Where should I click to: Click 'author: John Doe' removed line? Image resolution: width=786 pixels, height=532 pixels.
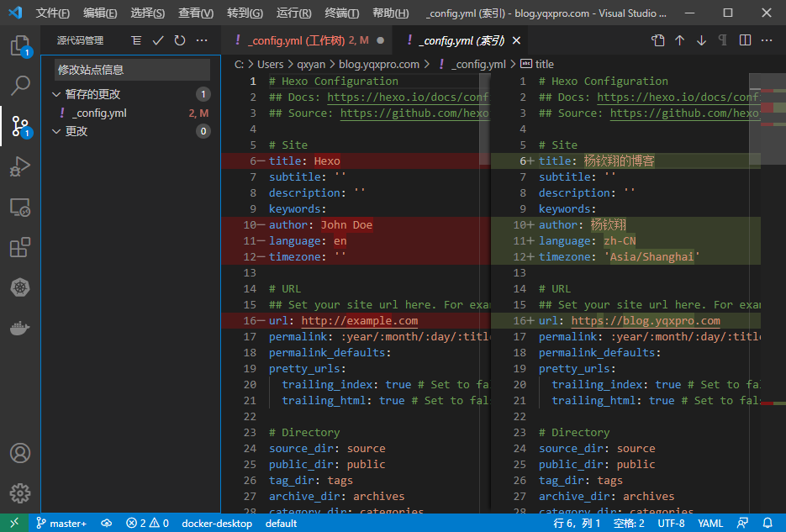click(x=356, y=225)
